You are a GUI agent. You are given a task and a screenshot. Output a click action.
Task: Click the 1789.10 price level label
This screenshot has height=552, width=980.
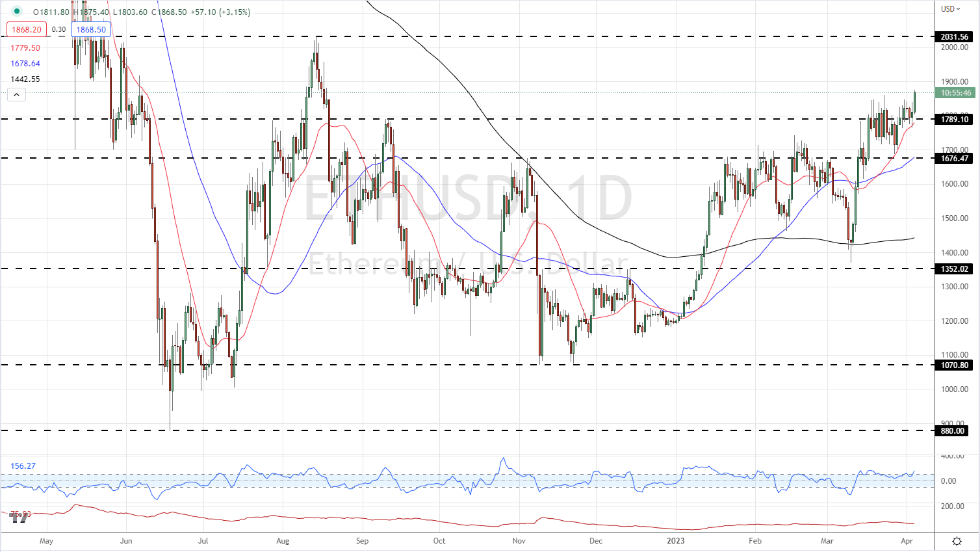(955, 119)
